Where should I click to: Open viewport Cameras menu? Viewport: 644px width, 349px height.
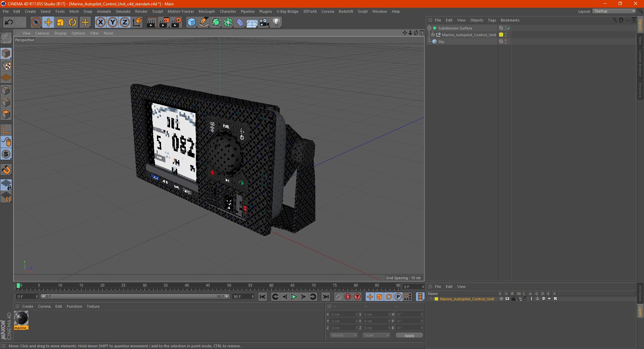[42, 33]
